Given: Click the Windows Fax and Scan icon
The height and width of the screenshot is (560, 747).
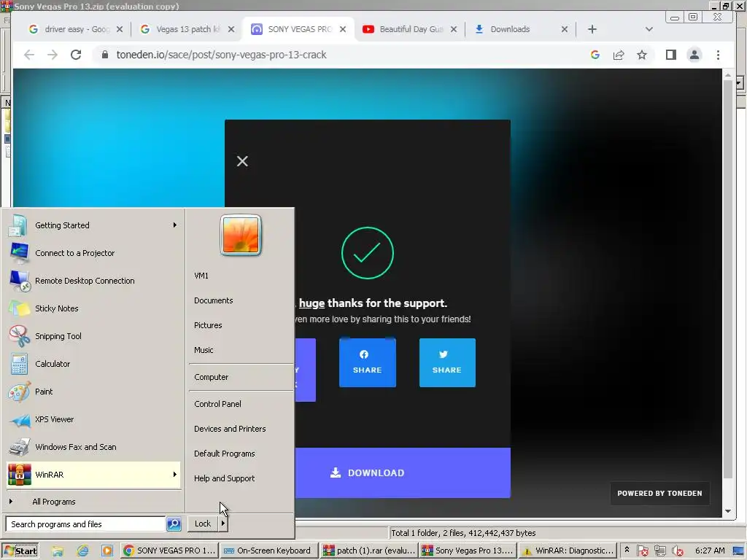Looking at the screenshot, I should click(20, 447).
